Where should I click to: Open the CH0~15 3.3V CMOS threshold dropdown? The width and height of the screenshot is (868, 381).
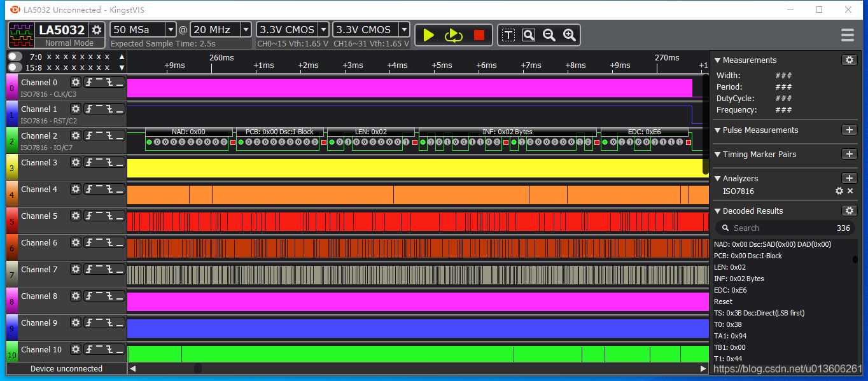point(323,29)
